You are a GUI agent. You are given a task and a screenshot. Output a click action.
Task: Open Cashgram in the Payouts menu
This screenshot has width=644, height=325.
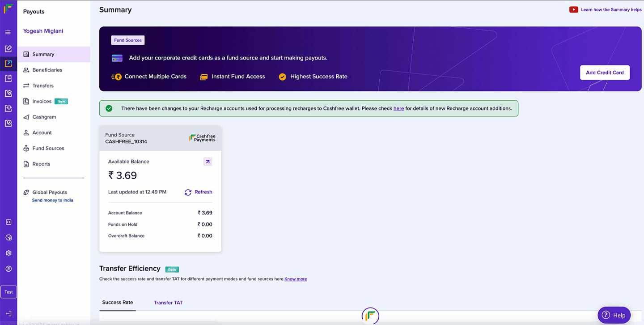tap(54, 117)
